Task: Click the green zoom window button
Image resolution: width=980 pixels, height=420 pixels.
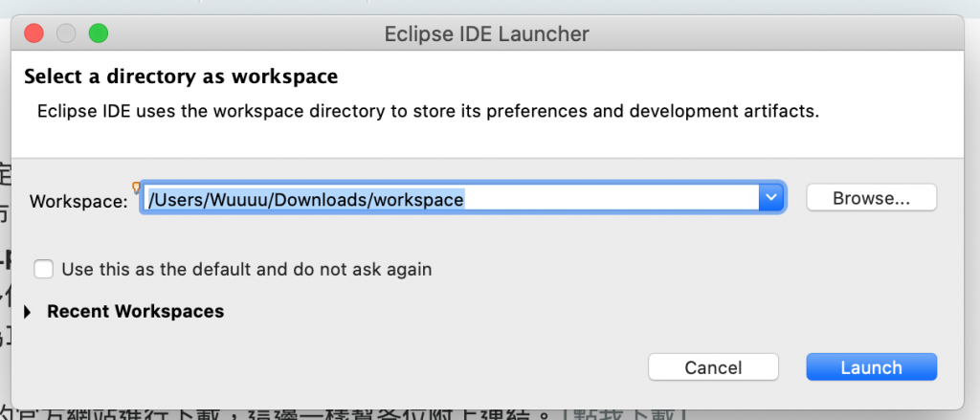Action: click(99, 33)
